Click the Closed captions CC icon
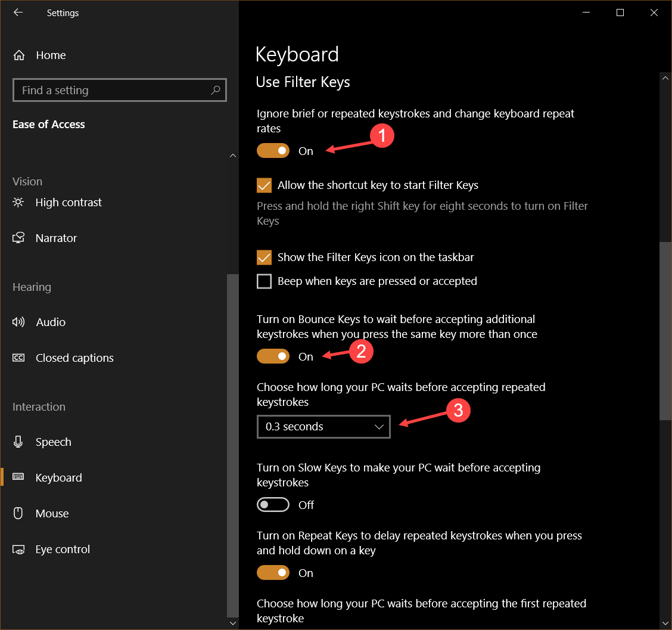 pyautogui.click(x=18, y=358)
